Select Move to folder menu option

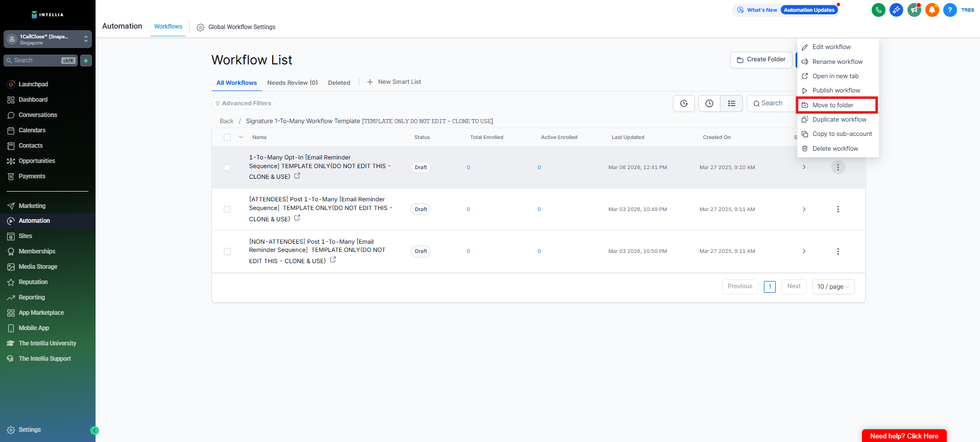833,105
